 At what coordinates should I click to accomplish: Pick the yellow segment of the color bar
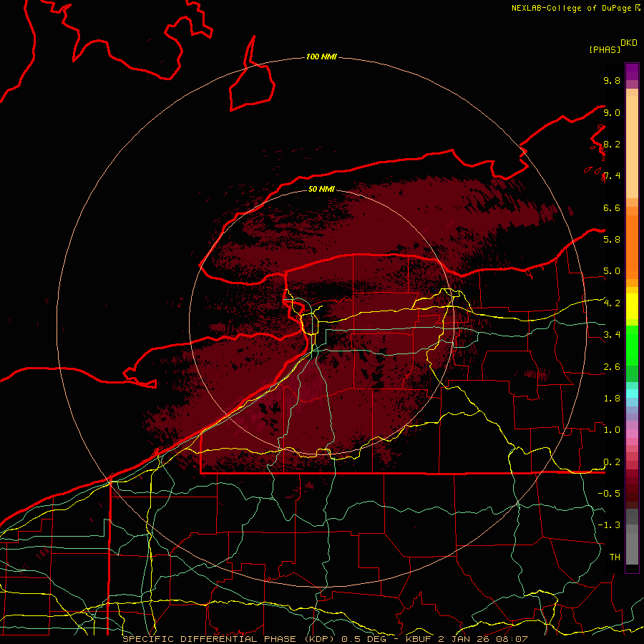click(x=632, y=306)
